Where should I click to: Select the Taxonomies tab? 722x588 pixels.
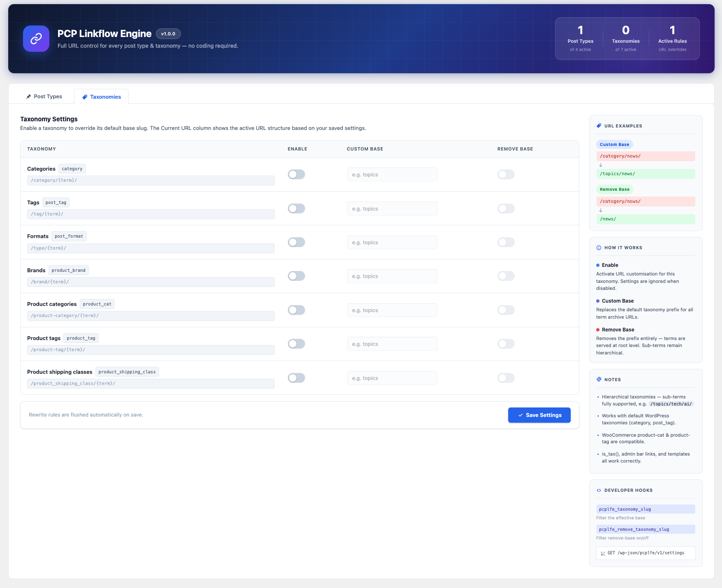pos(102,97)
